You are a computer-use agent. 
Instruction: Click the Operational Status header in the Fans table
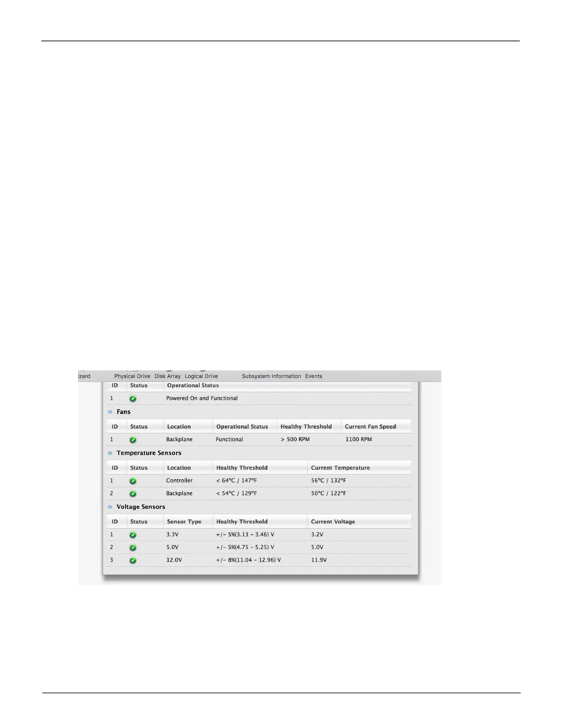(x=242, y=427)
